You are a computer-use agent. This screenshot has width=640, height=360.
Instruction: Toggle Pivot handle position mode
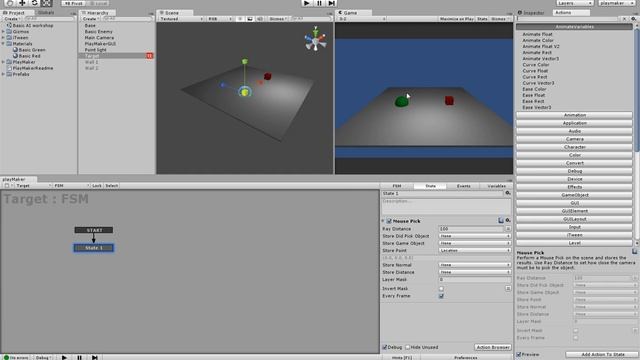[73, 3]
